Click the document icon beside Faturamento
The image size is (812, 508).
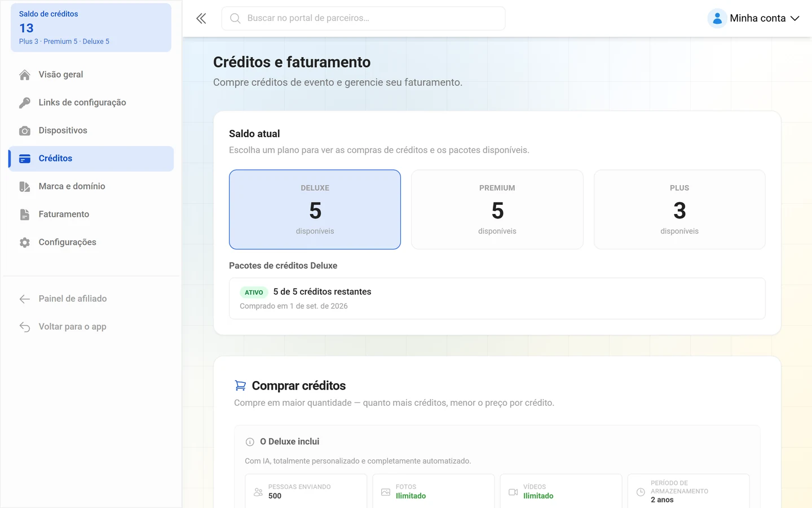(x=25, y=214)
